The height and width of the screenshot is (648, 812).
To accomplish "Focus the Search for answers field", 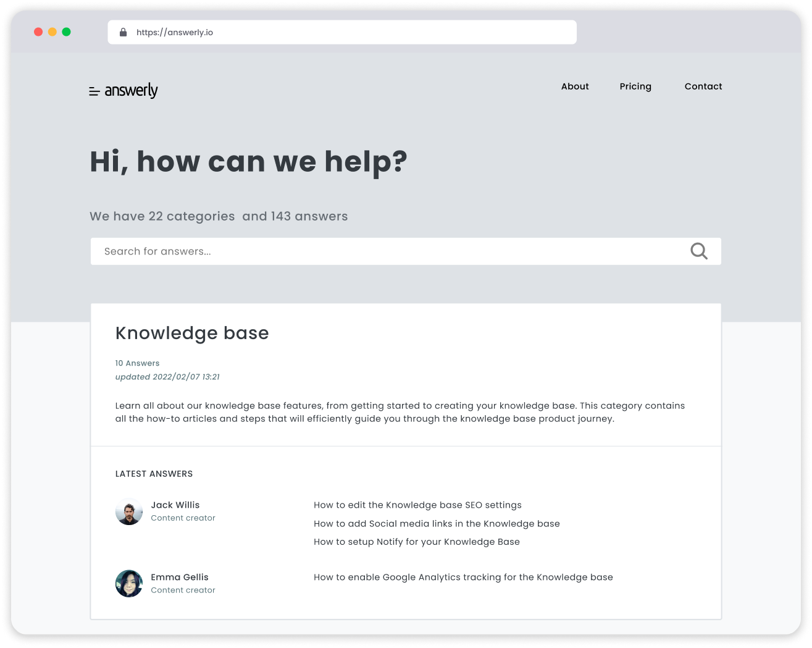I will pos(406,251).
